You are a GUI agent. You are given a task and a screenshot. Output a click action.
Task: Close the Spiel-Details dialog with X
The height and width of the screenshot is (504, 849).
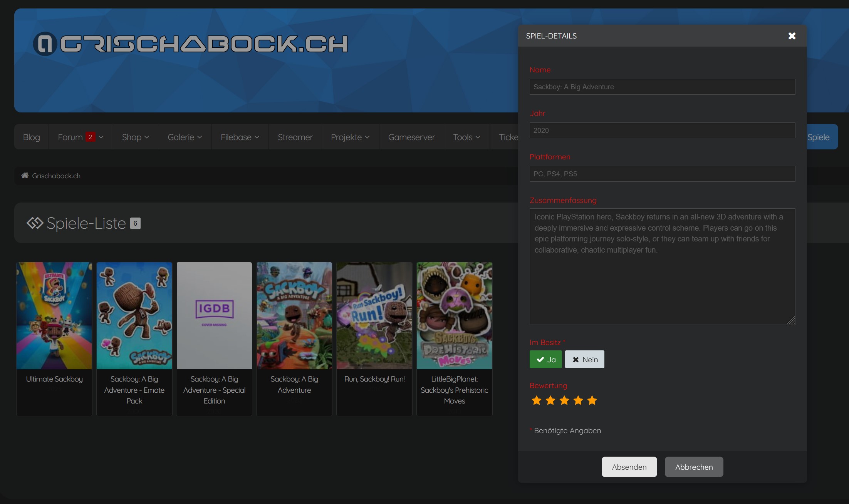pyautogui.click(x=792, y=36)
